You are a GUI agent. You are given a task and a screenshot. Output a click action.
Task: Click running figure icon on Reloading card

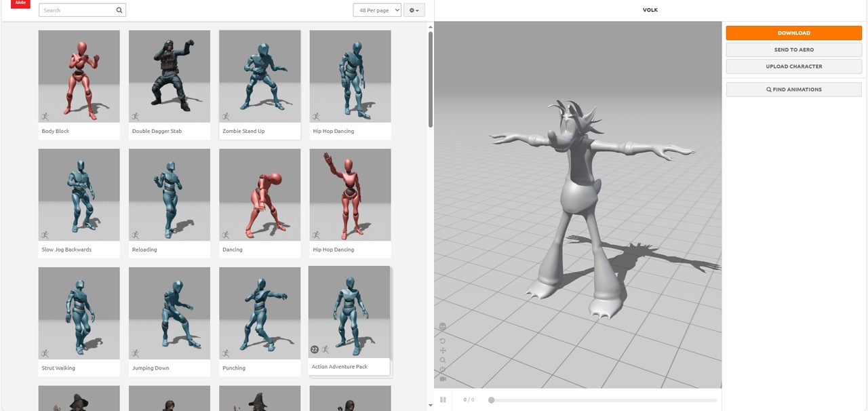coord(135,235)
